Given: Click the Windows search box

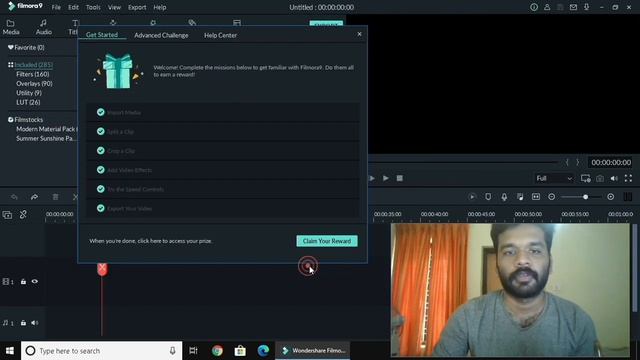Looking at the screenshot, I should pos(102,351).
